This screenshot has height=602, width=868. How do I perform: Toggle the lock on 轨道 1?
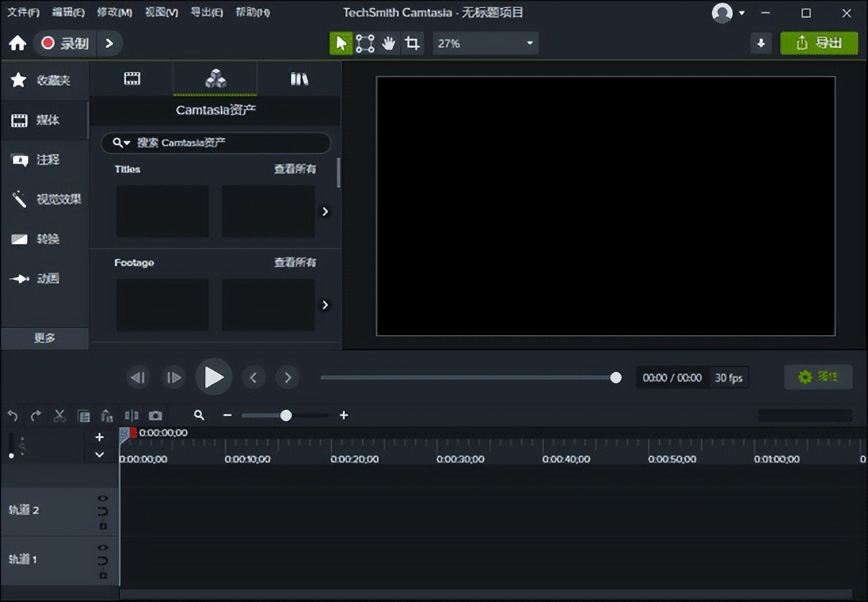coord(103,575)
